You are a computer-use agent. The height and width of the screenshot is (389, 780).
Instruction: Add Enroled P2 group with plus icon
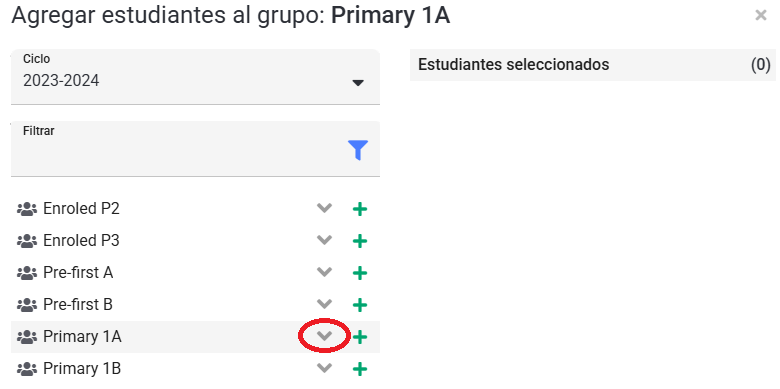[x=360, y=209]
